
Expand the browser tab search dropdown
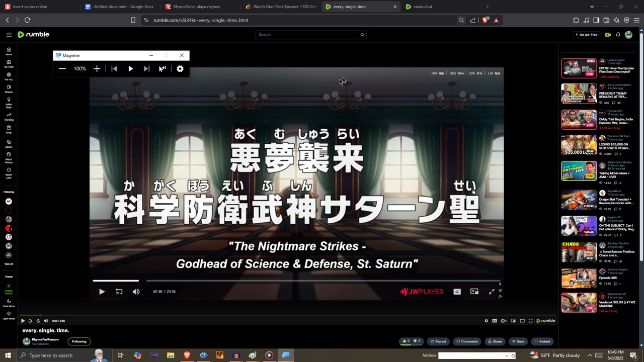pyautogui.click(x=592, y=7)
